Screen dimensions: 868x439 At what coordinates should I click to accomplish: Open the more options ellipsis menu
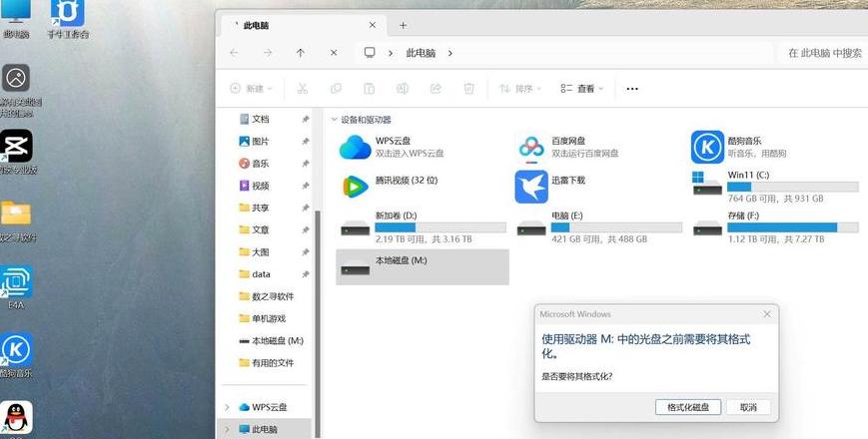[632, 89]
